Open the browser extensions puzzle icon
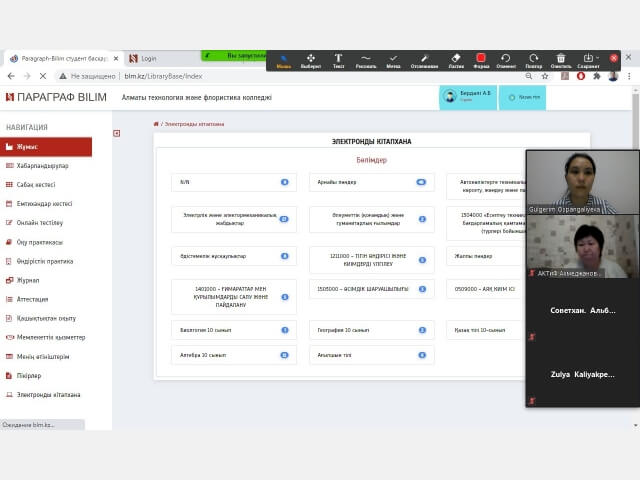 597,76
